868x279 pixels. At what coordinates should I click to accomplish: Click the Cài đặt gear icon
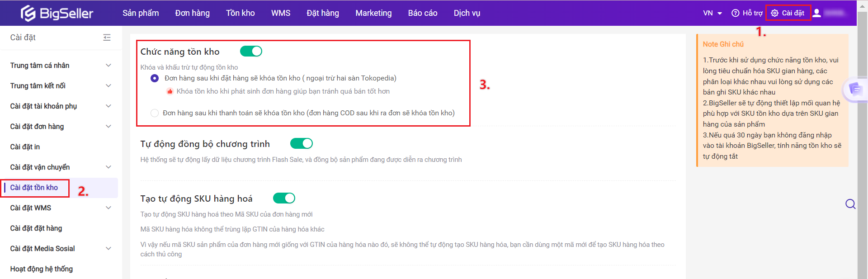point(775,13)
